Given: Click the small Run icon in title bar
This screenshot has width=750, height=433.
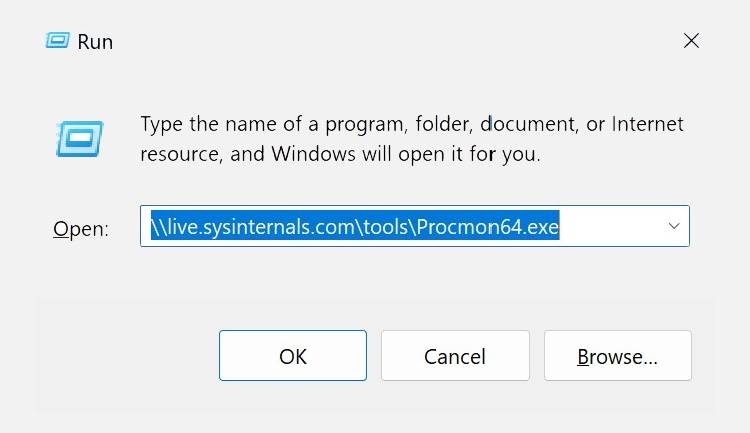Looking at the screenshot, I should tap(56, 42).
